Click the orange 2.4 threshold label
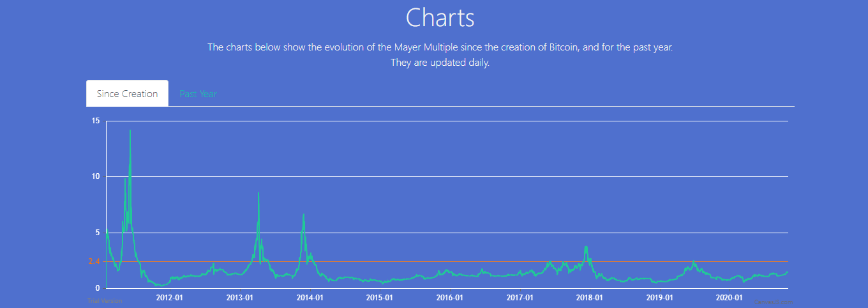The image size is (868, 308). [x=94, y=261]
